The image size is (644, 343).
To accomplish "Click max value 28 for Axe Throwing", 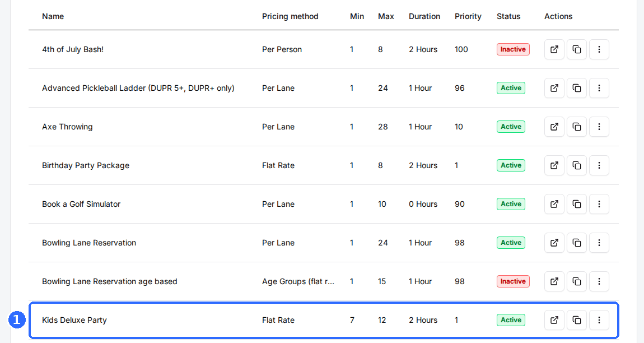I will coord(383,127).
